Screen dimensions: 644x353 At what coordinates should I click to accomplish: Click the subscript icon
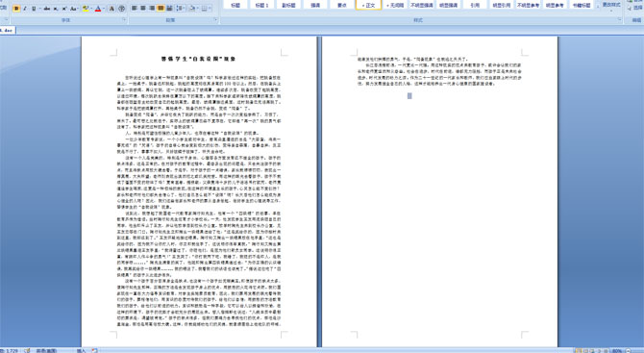56,9
